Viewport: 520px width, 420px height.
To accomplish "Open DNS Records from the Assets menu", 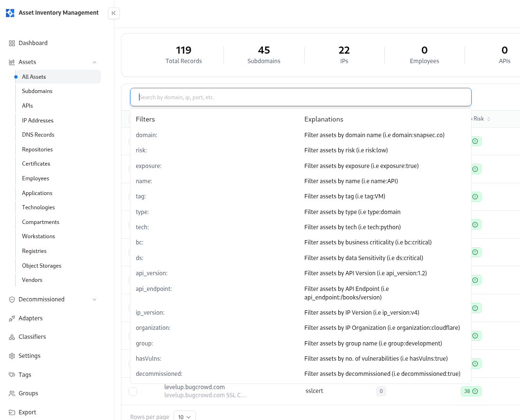I will tap(38, 135).
